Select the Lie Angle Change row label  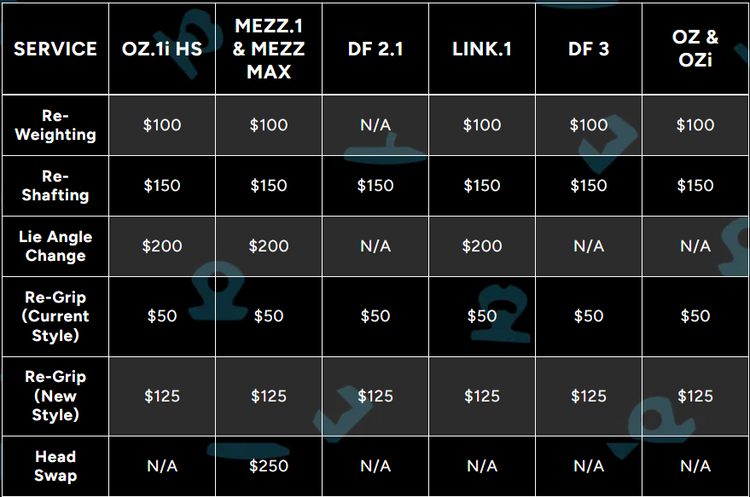pos(56,246)
